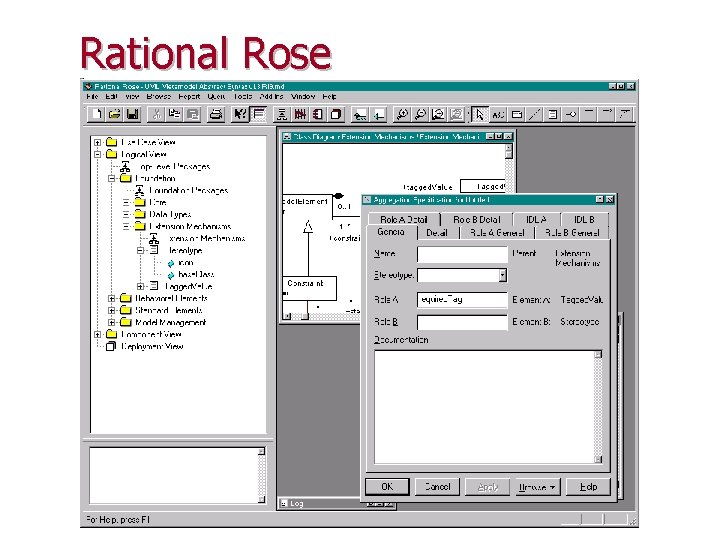Click the browser documentation pane scrollbar
The width and height of the screenshot is (720, 540).
[x=261, y=475]
